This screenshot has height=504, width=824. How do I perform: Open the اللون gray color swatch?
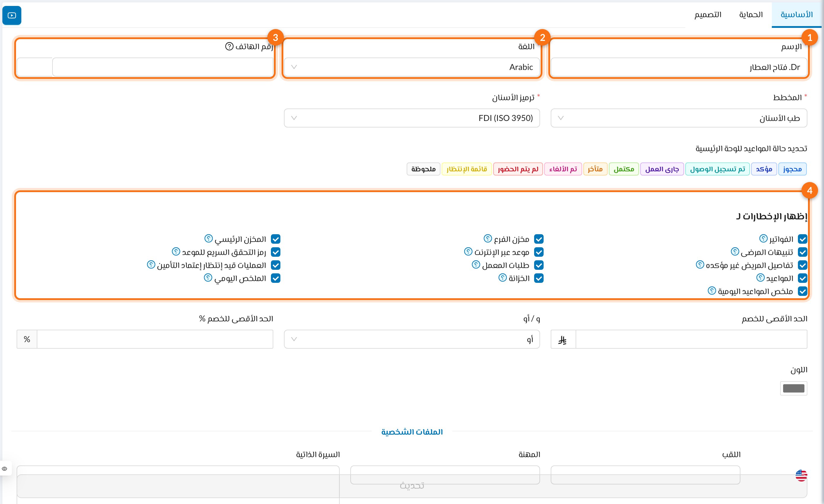(793, 388)
